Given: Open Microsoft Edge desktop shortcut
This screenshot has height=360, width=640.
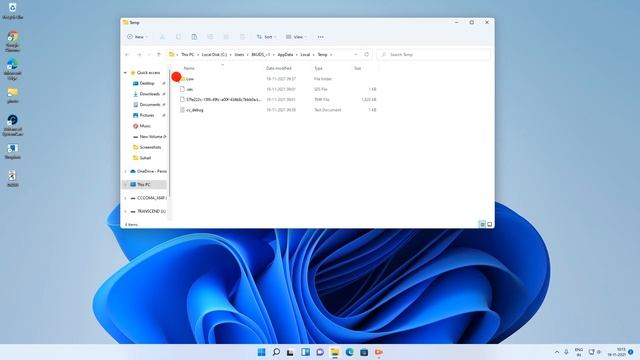Looking at the screenshot, I should coord(13,69).
